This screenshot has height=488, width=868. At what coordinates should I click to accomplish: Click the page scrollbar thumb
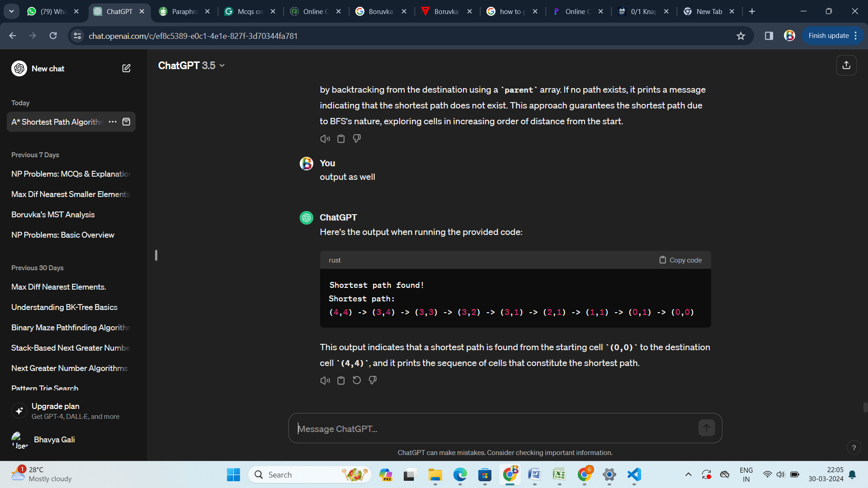865,407
